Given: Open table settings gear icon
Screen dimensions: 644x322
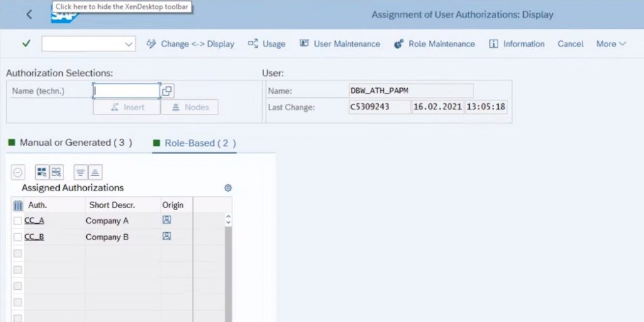Looking at the screenshot, I should (228, 188).
